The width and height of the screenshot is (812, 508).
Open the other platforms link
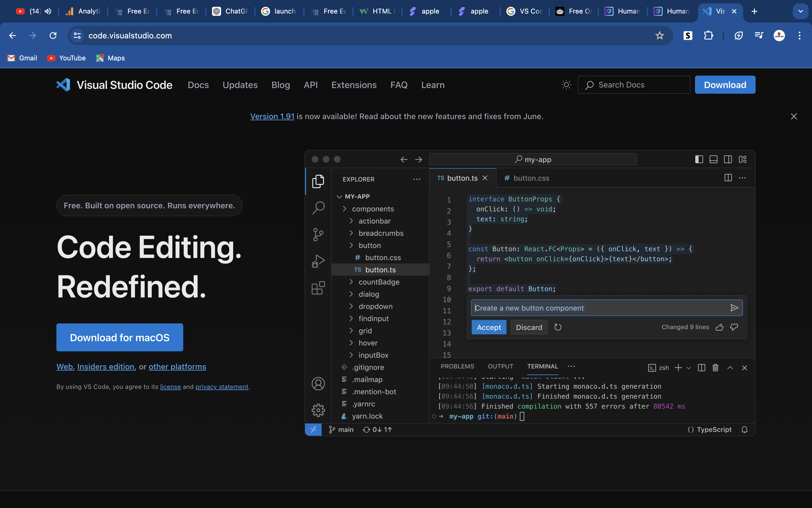coord(178,367)
